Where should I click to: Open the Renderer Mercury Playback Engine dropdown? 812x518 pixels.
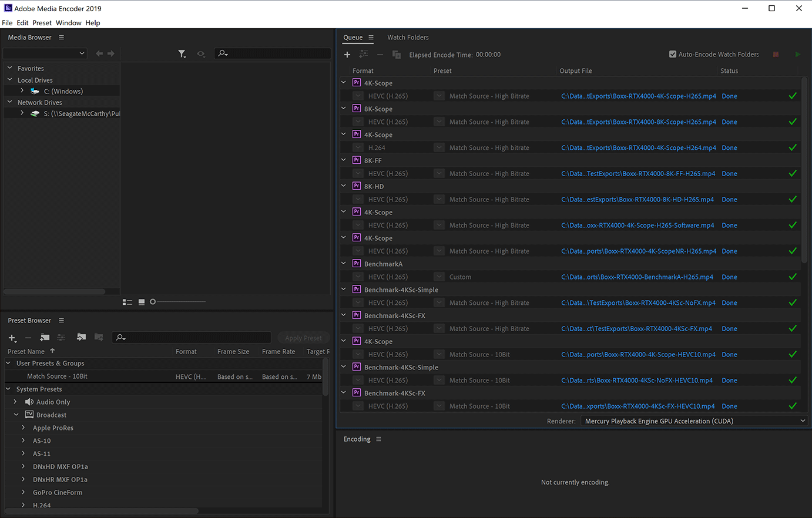point(694,421)
